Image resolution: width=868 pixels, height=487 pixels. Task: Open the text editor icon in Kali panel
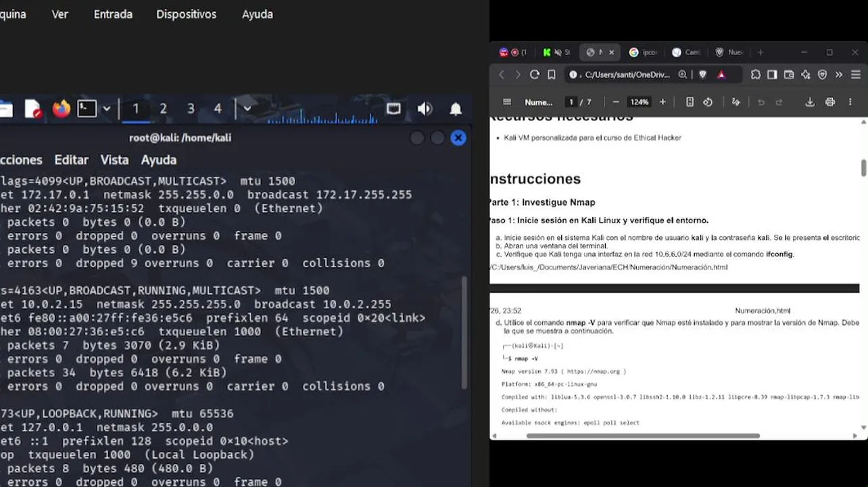coord(32,108)
